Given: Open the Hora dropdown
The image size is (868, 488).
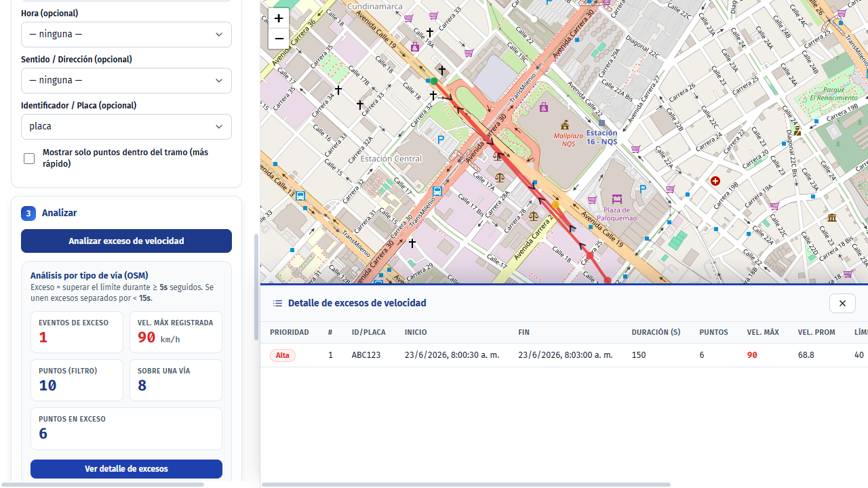Looking at the screenshot, I should [x=126, y=35].
